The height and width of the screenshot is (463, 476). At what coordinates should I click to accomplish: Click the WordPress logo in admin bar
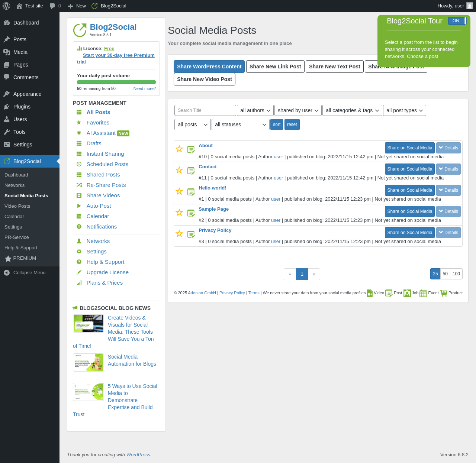6,6
